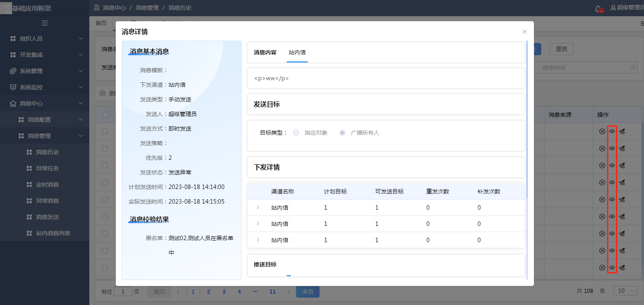
Task: Click the 消息历史 menu icon
Action: click(29, 152)
